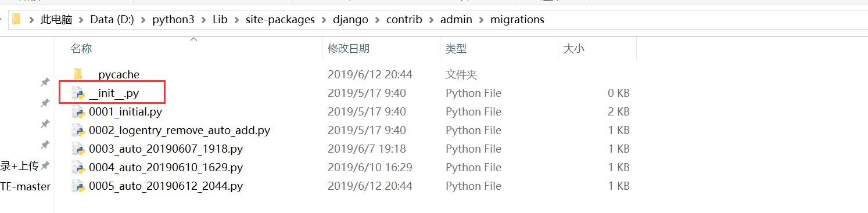
Task: Expand the chevron after django in the path
Action: pos(377,20)
